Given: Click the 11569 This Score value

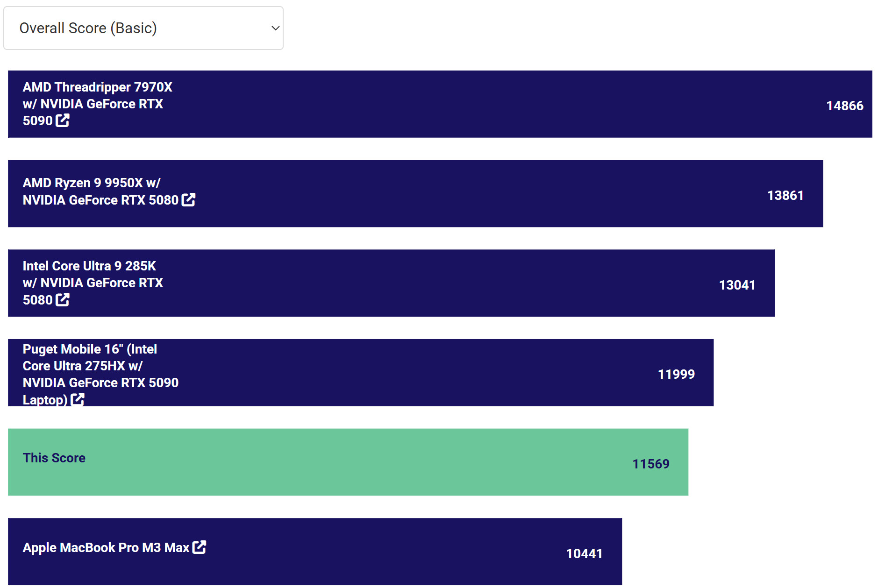Looking at the screenshot, I should (x=651, y=464).
